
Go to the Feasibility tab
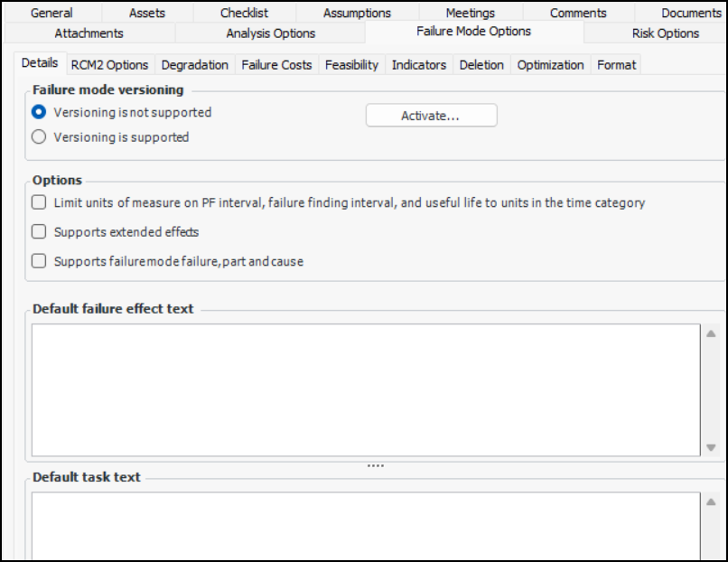click(x=351, y=65)
